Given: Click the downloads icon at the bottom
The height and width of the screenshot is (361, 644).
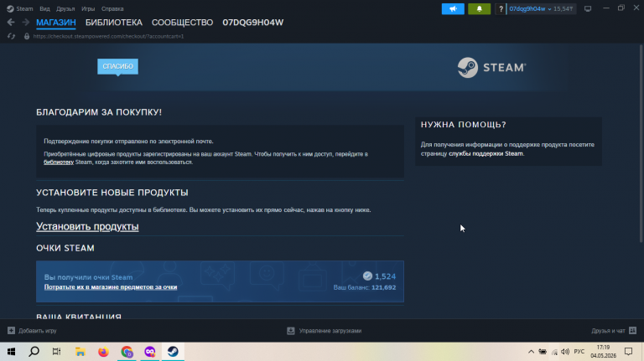Looking at the screenshot, I should [x=291, y=331].
